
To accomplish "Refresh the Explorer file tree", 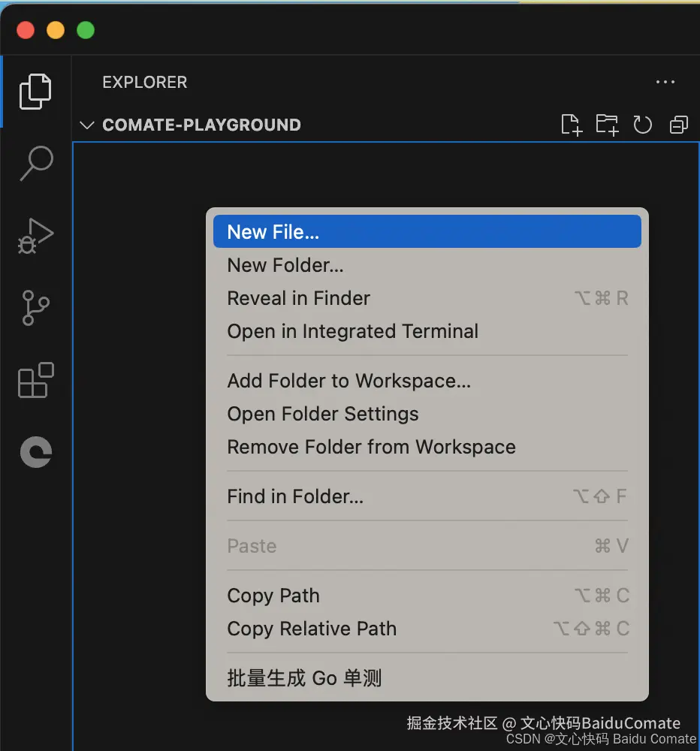I will pos(642,125).
